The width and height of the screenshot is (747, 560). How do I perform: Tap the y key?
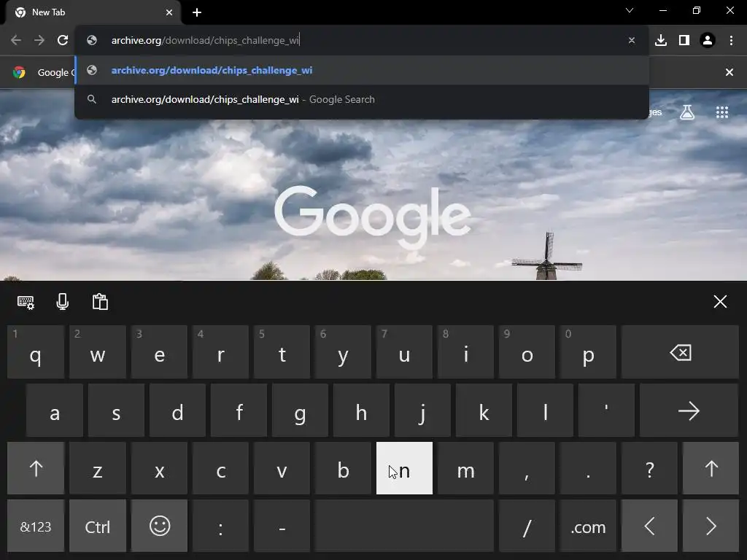click(x=343, y=352)
